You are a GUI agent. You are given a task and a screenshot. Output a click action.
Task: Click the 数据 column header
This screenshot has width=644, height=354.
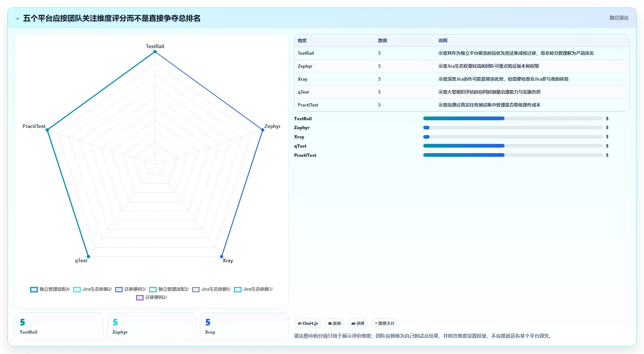coord(382,41)
